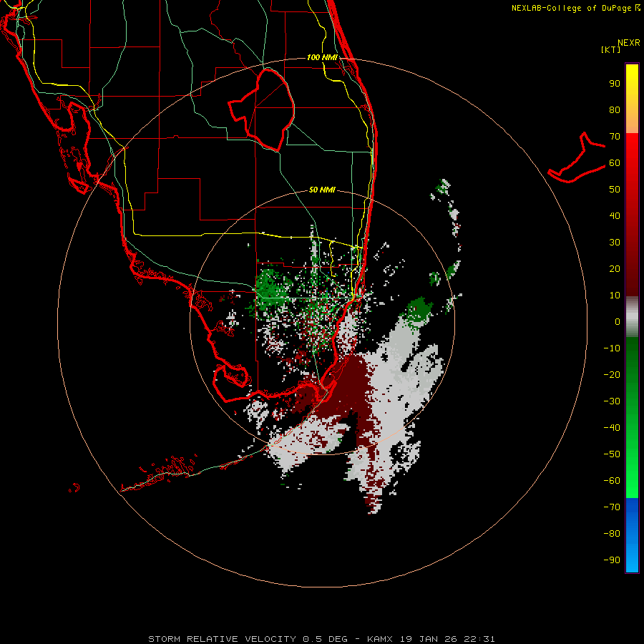Viewport: 644px width, 644px height.
Task: Click the 20 value on velocity scale
Action: click(615, 268)
